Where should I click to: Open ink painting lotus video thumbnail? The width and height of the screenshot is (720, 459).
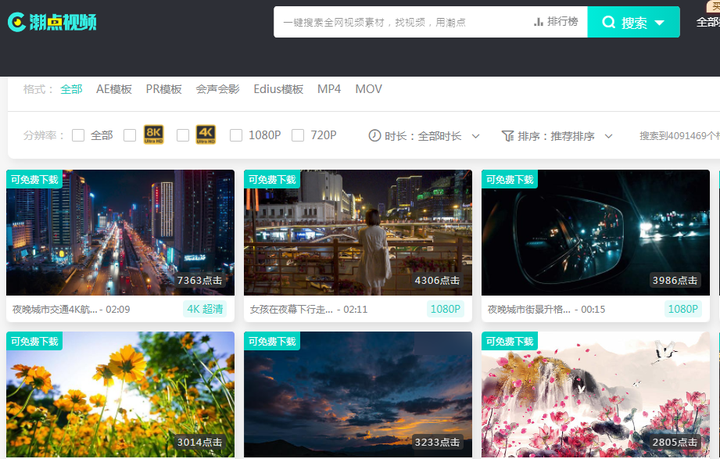coord(596,394)
